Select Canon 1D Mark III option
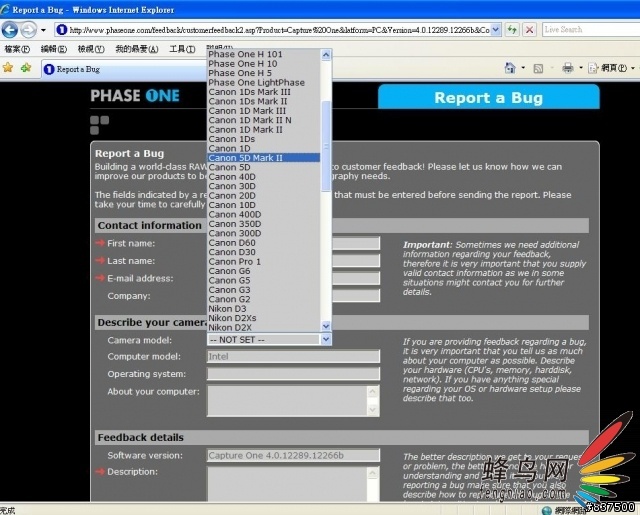This screenshot has width=640, height=515. [264, 111]
